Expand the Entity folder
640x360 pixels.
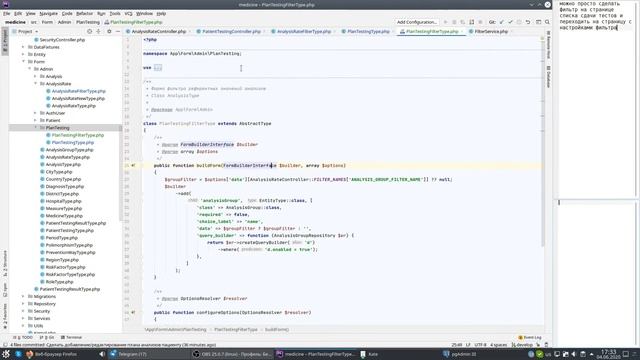click(x=23, y=55)
